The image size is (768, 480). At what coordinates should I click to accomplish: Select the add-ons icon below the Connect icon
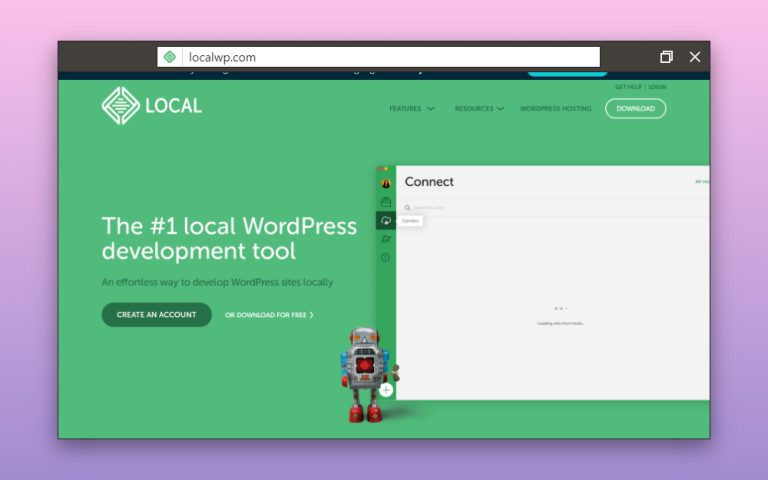(386, 239)
